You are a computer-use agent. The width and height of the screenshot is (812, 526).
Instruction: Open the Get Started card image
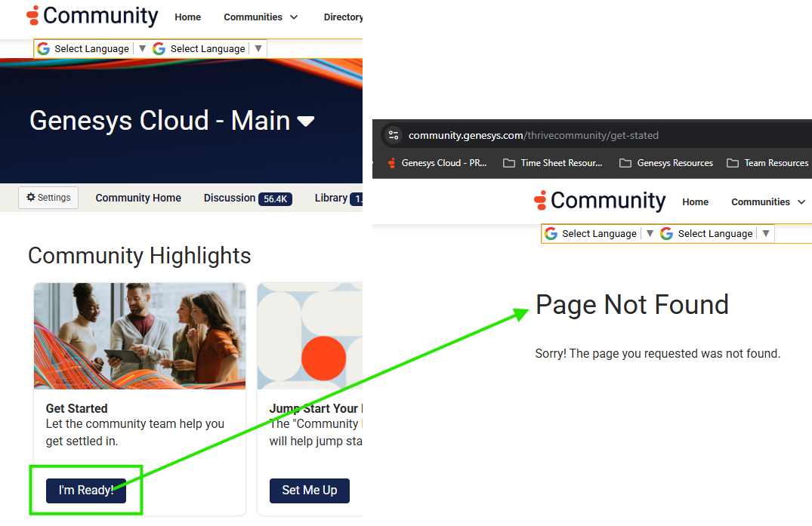140,336
